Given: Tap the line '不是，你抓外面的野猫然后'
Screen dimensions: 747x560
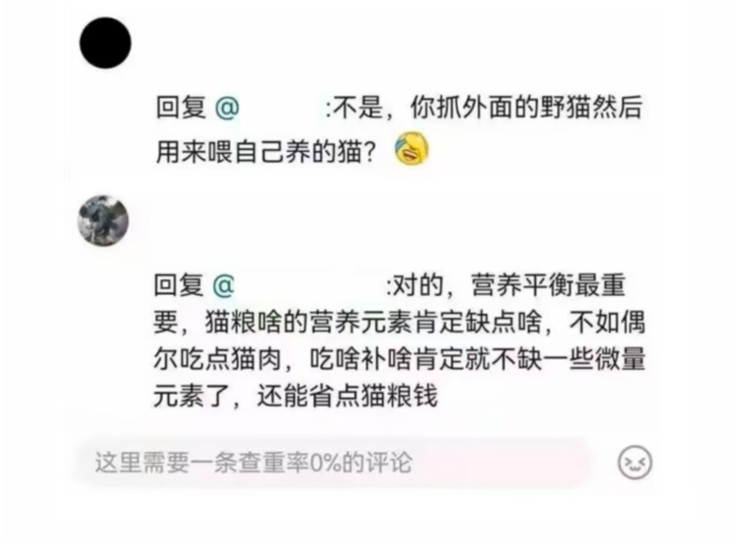Looking at the screenshot, I should point(487,107).
